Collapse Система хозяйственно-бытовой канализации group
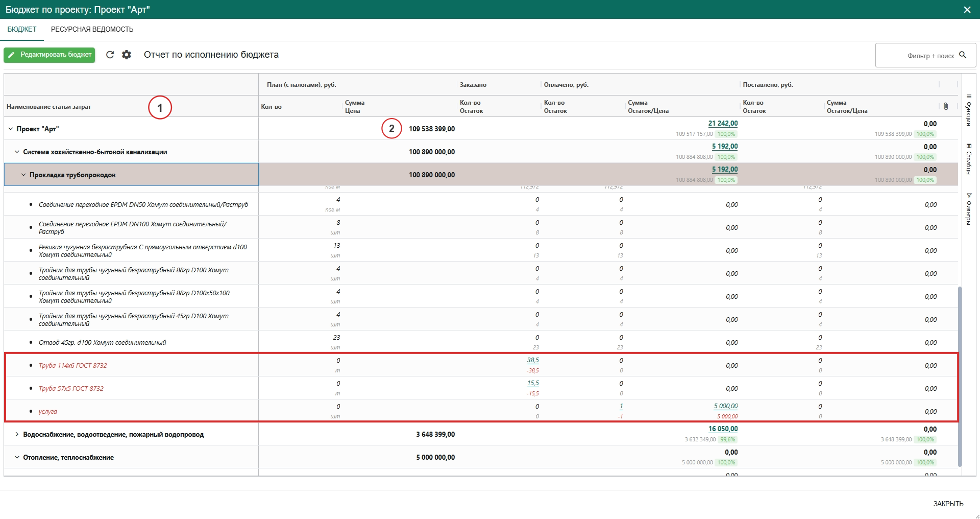This screenshot has width=980, height=519. click(17, 152)
